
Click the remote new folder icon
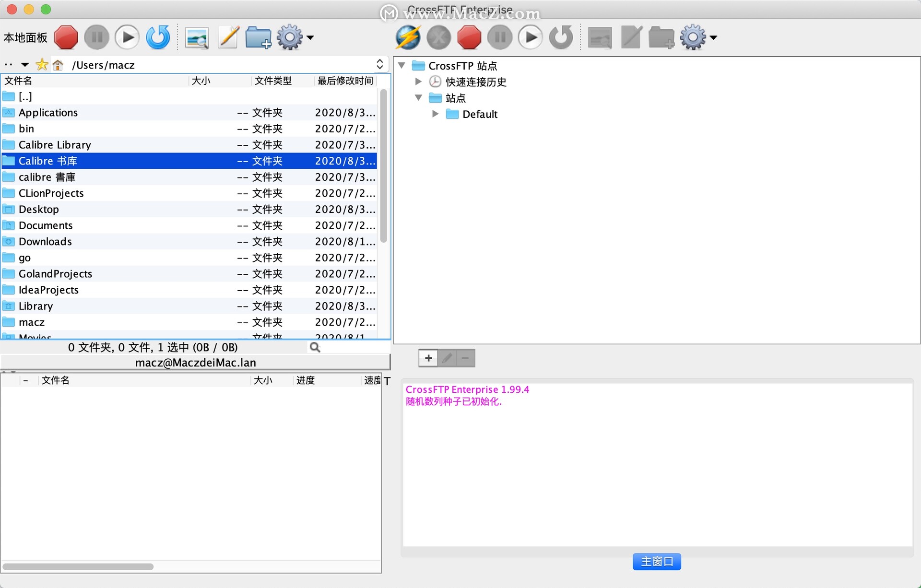661,37
